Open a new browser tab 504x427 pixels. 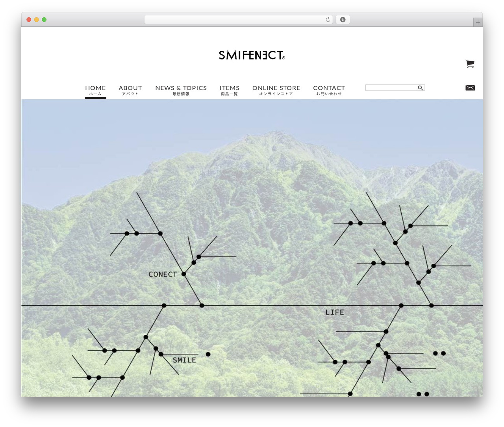(x=478, y=22)
